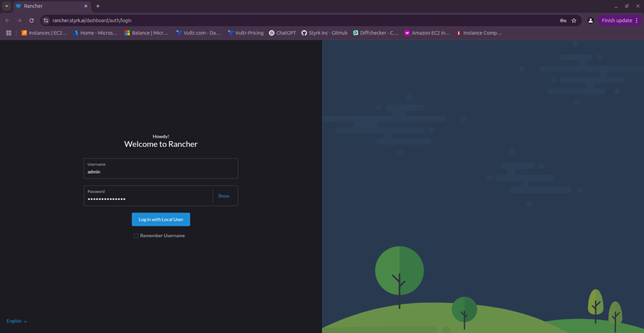Open the Amazon EC2 In... bookmark

(428, 33)
